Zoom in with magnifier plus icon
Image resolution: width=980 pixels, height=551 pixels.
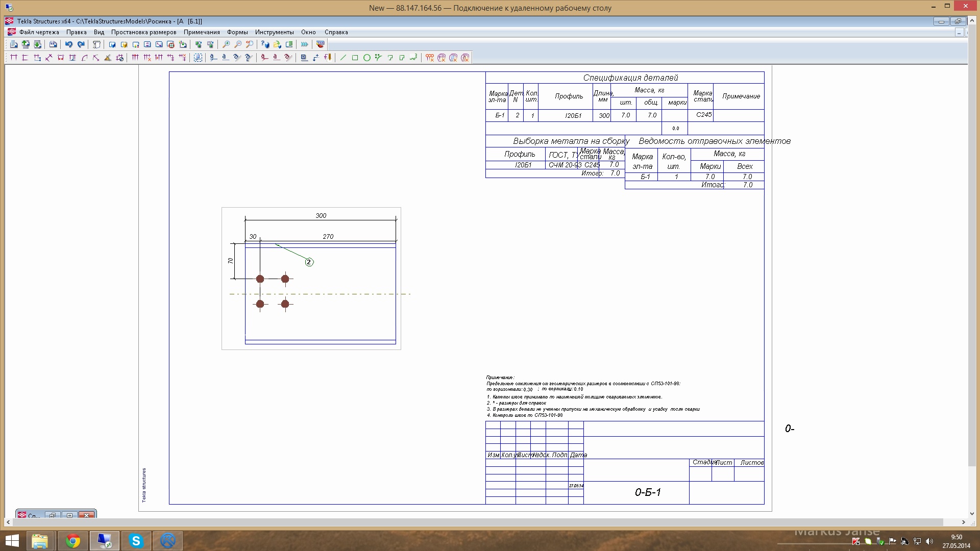226,44
